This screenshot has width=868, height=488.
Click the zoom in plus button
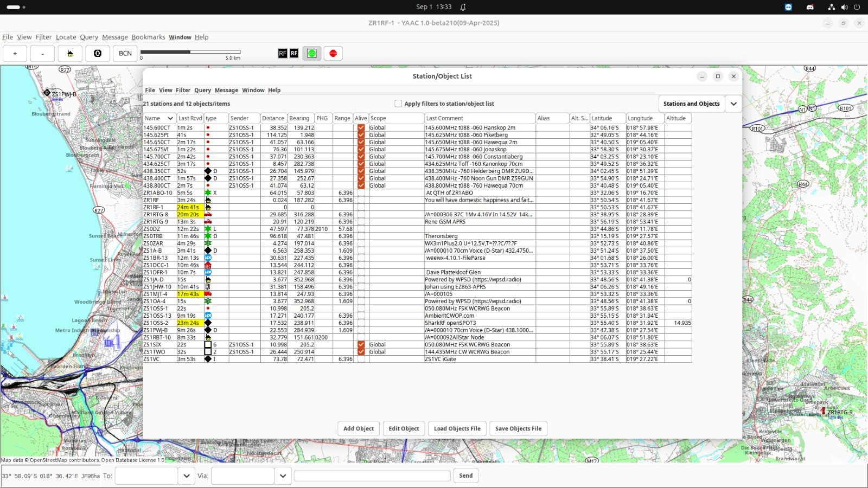pyautogui.click(x=15, y=53)
